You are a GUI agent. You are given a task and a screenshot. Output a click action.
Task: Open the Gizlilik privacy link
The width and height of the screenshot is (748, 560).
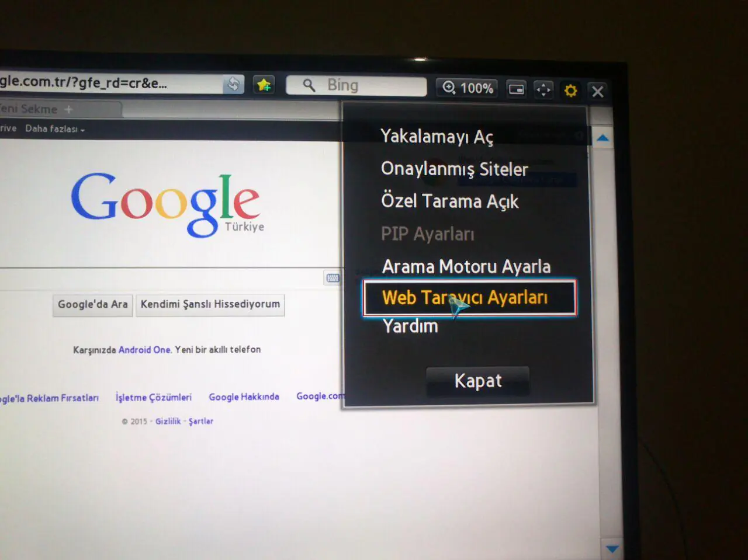168,421
